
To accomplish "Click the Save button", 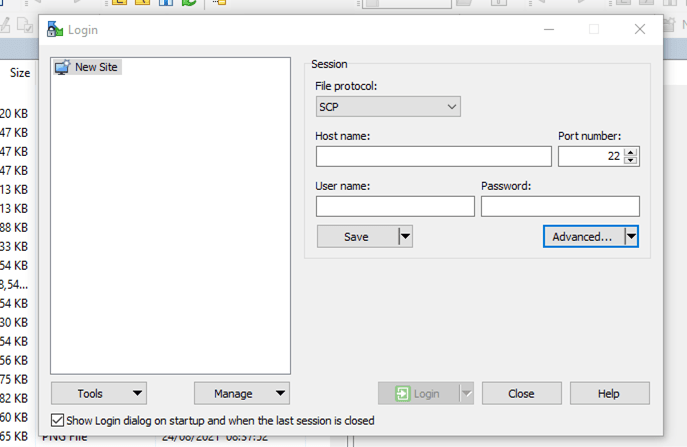I will coord(357,237).
